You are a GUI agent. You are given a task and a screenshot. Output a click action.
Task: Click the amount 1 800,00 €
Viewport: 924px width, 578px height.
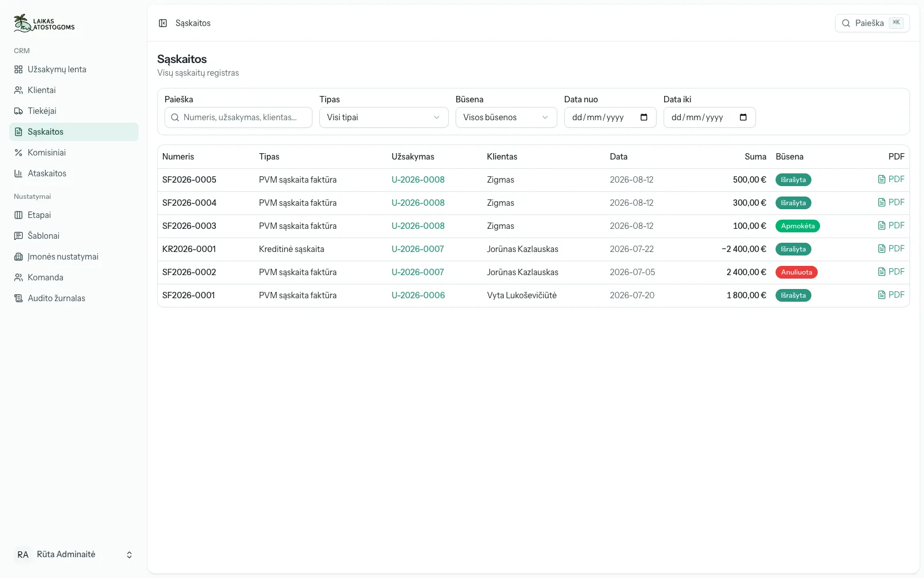click(x=746, y=295)
